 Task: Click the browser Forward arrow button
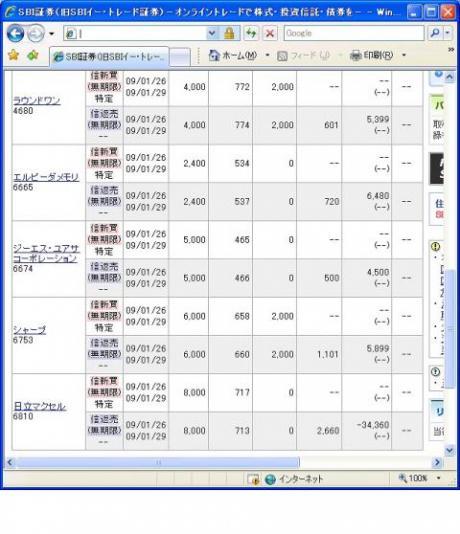point(36,33)
